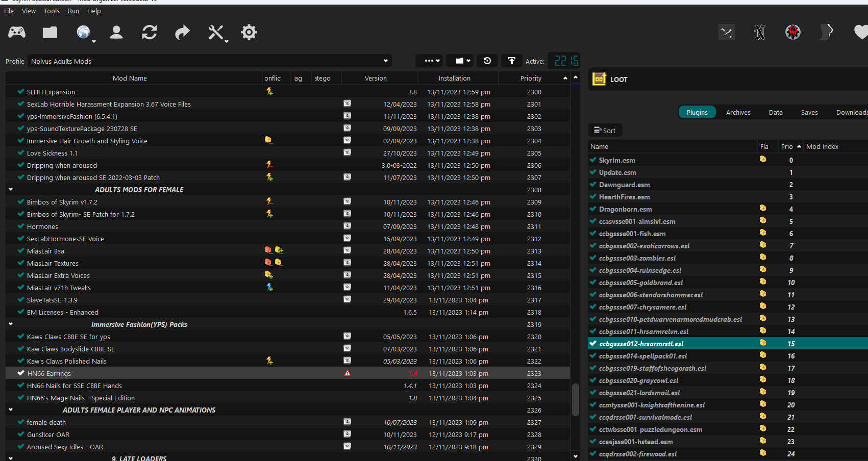Open settings with the gear icon

point(249,33)
